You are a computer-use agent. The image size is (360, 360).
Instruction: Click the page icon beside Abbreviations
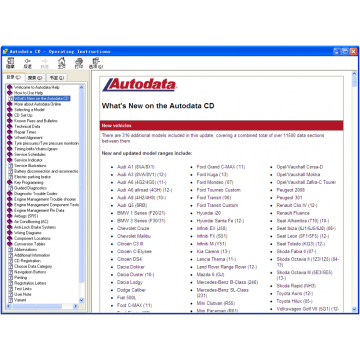coord(10,250)
